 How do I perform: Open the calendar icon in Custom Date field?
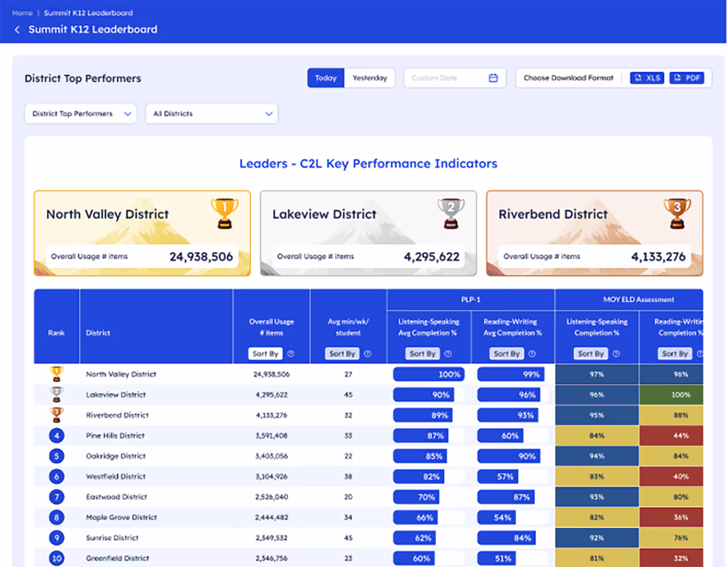tap(493, 78)
